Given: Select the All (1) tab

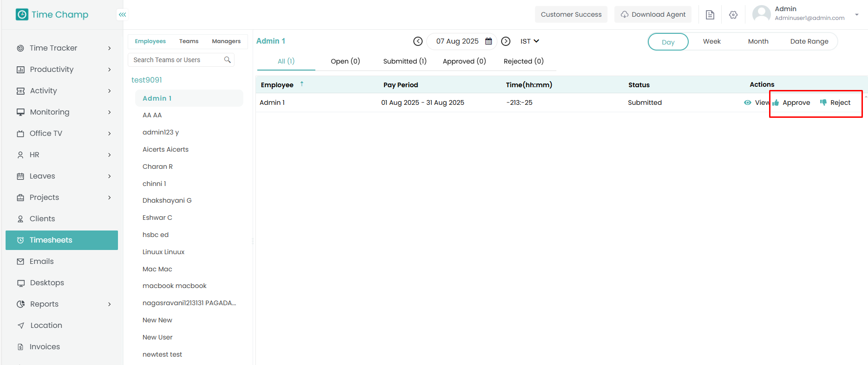Looking at the screenshot, I should click(x=286, y=61).
